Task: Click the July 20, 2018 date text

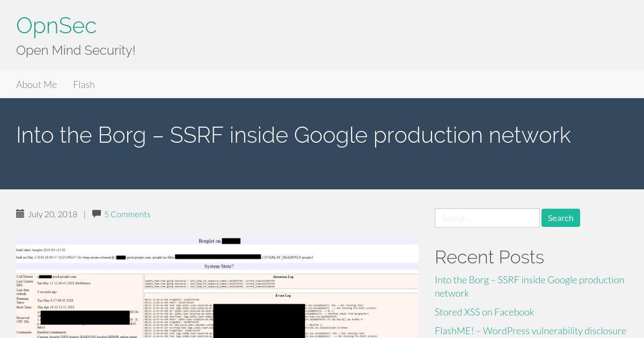Action: [53, 214]
